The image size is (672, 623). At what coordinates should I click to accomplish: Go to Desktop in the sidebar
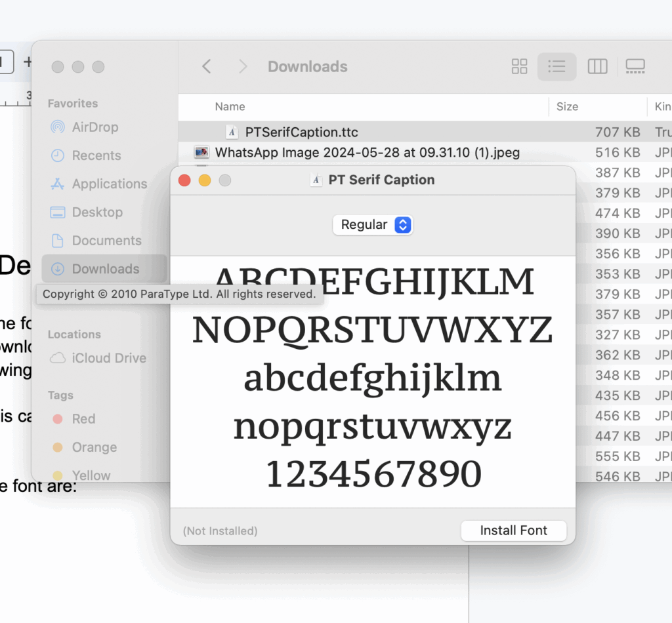97,212
